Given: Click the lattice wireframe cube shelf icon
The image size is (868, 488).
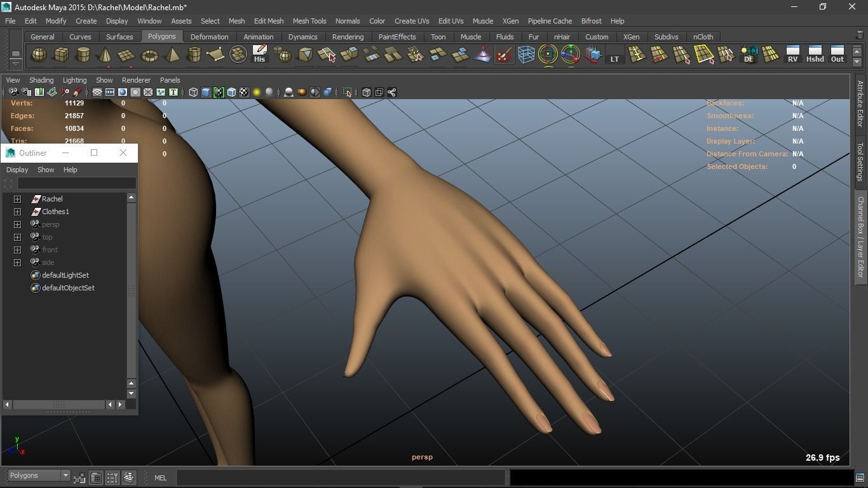Looking at the screenshot, I should (x=526, y=55).
